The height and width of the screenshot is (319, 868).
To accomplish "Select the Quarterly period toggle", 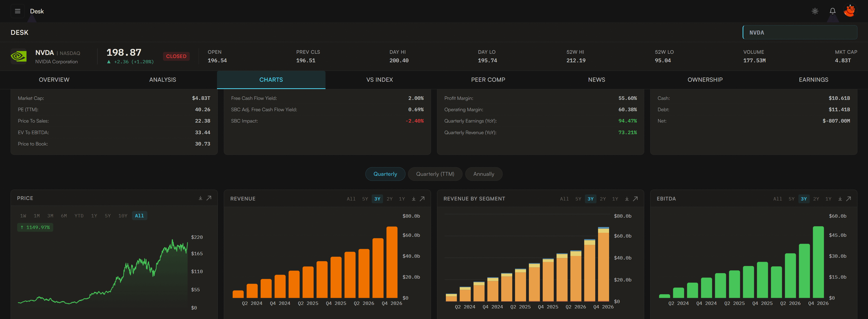I will coord(385,174).
